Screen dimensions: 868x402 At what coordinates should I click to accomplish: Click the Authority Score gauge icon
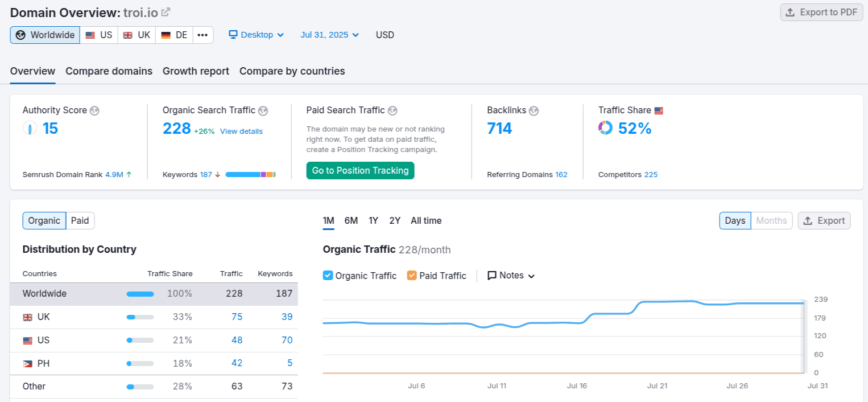(30, 128)
